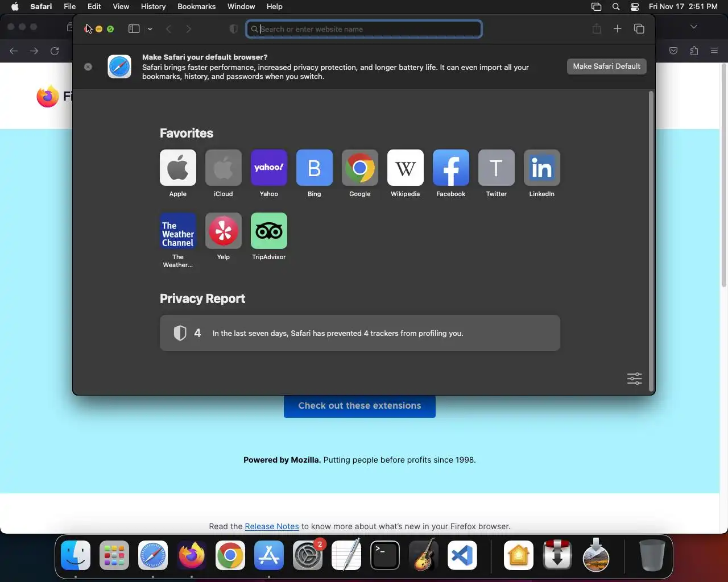Open the LinkedIn favorite tile
The width and height of the screenshot is (728, 582).
point(542,168)
